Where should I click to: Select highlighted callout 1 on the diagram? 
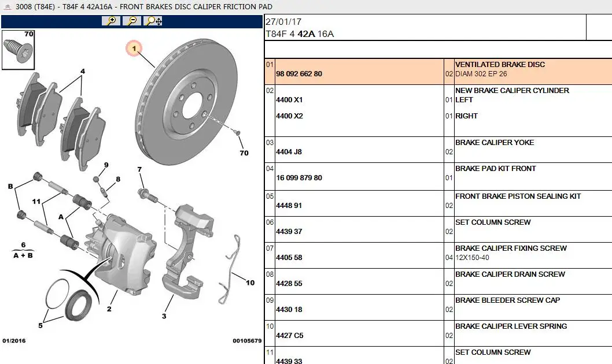pyautogui.click(x=134, y=49)
